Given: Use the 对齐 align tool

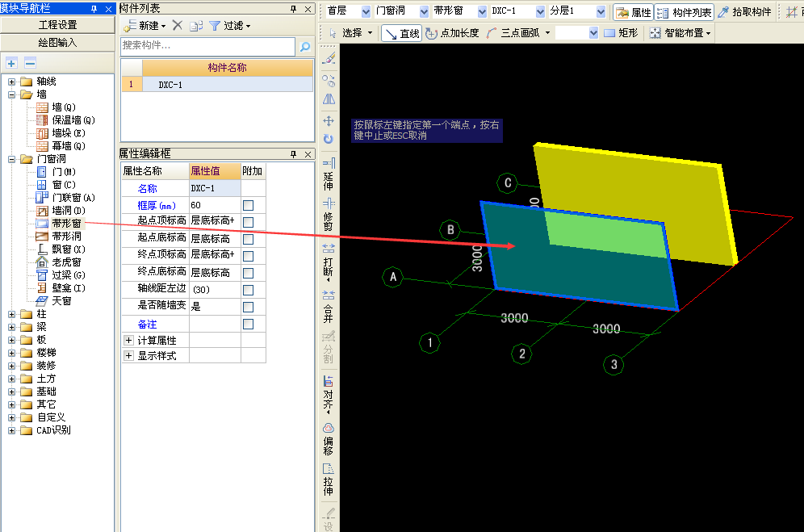Looking at the screenshot, I should coord(329,394).
